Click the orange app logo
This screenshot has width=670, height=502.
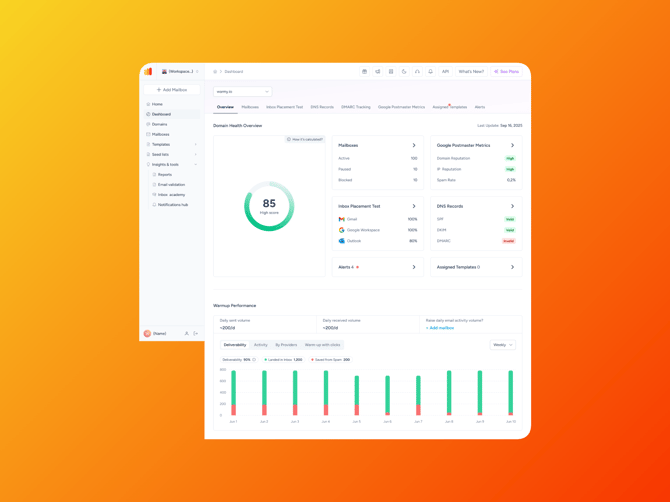[x=148, y=71]
